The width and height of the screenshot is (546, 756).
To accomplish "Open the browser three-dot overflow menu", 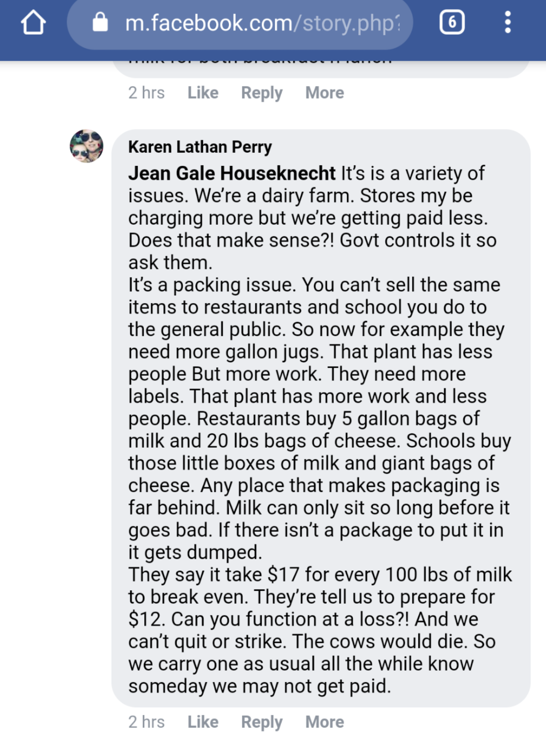I will 508,23.
